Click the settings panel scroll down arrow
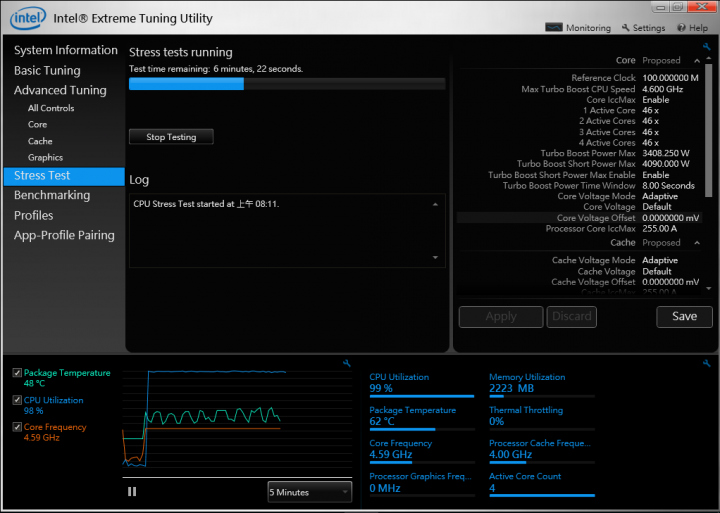 point(709,288)
